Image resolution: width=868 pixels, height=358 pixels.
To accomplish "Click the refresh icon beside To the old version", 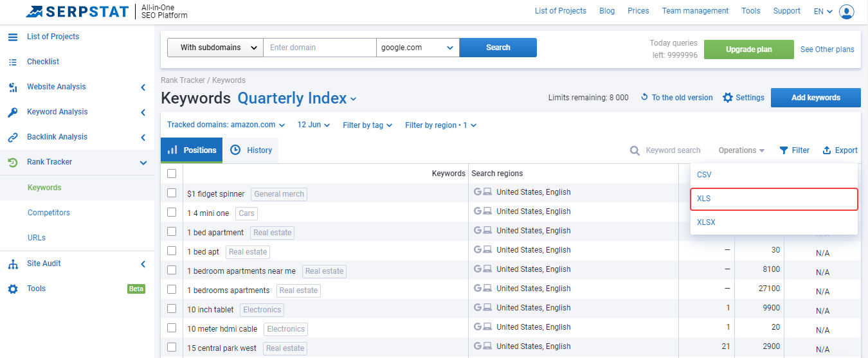I will 644,98.
